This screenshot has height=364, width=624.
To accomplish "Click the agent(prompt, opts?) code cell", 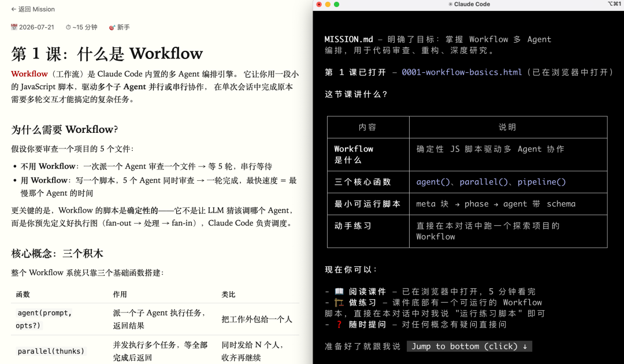I will (44, 319).
